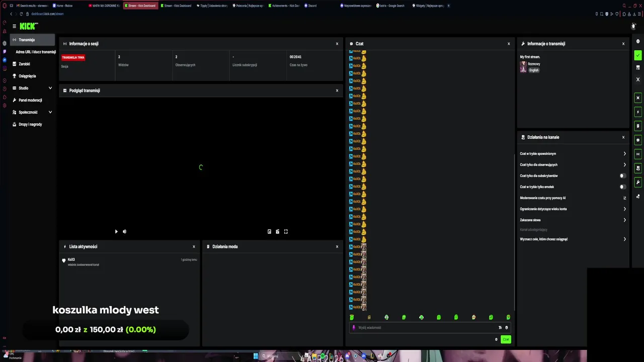Click the bottom dots icon in right toolbar
This screenshot has width=644, height=362.
638,197
